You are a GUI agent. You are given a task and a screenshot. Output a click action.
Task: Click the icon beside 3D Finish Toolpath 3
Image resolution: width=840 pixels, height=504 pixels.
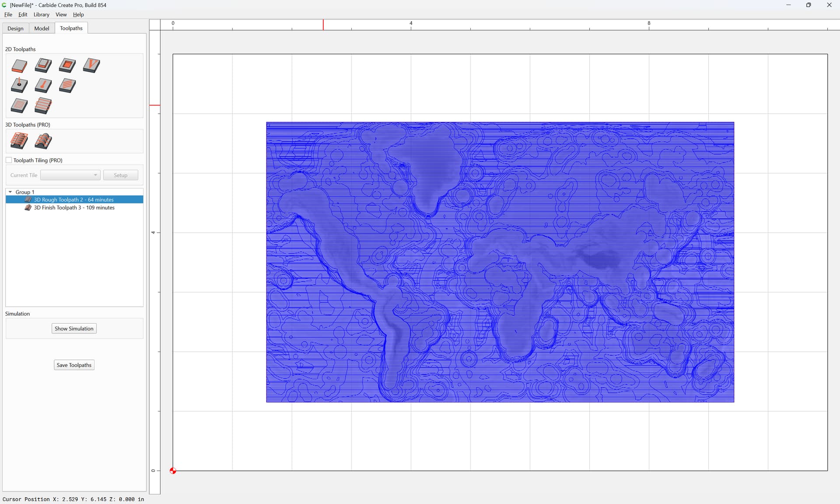tap(28, 207)
